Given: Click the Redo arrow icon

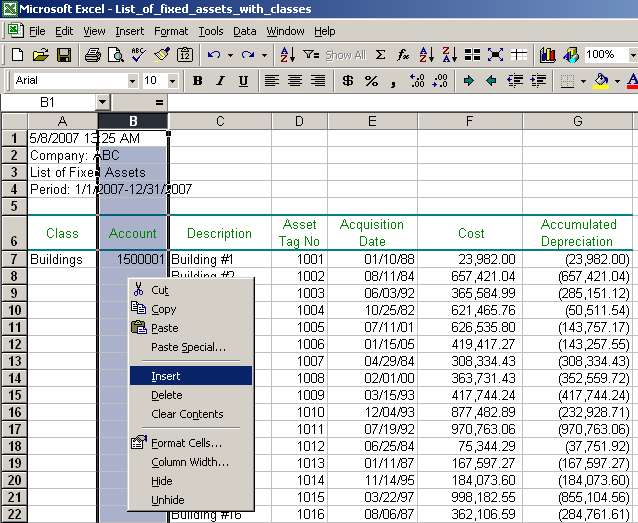Looking at the screenshot, I should [248, 55].
